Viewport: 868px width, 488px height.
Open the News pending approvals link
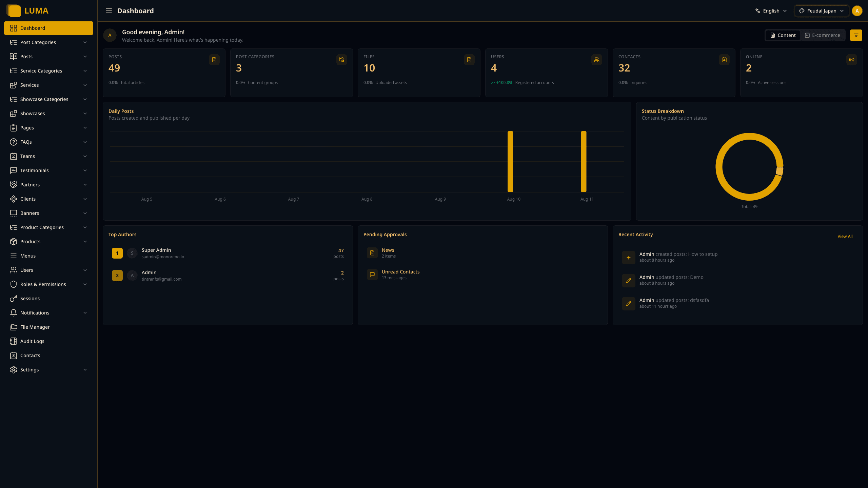[388, 250]
